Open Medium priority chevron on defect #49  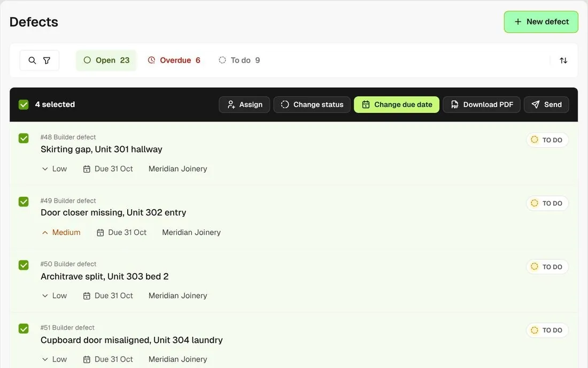point(45,233)
